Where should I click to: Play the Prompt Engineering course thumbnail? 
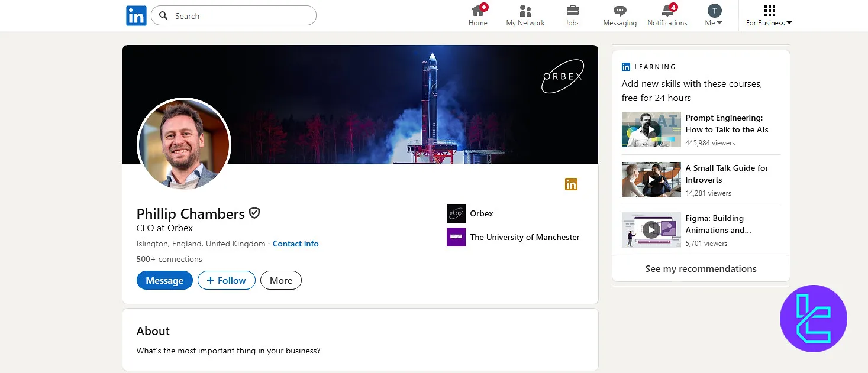tap(651, 129)
